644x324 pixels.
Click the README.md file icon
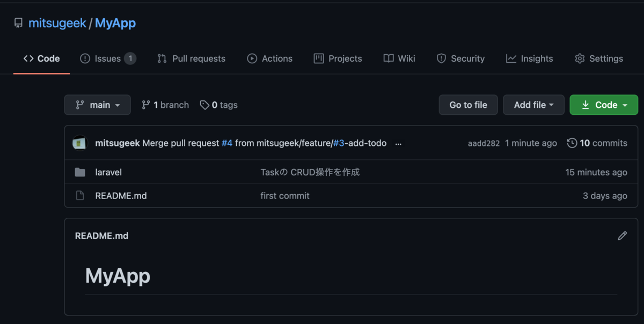80,196
